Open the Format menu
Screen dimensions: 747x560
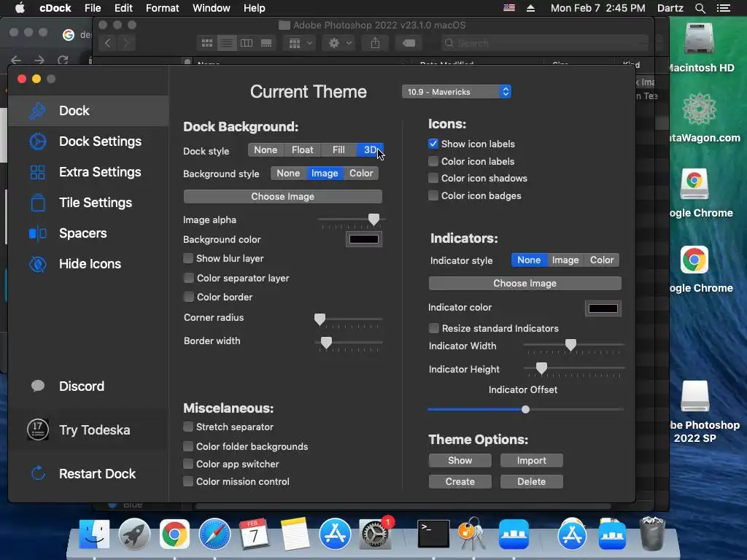click(162, 8)
